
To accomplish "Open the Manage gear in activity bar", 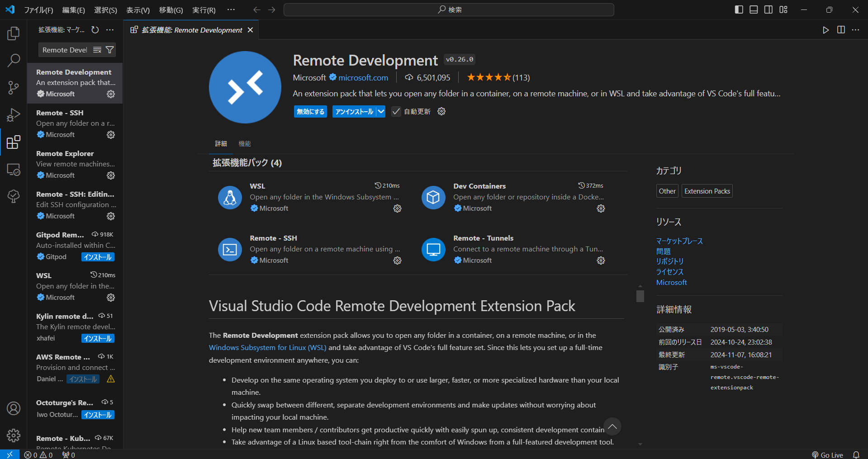I will 14,435.
